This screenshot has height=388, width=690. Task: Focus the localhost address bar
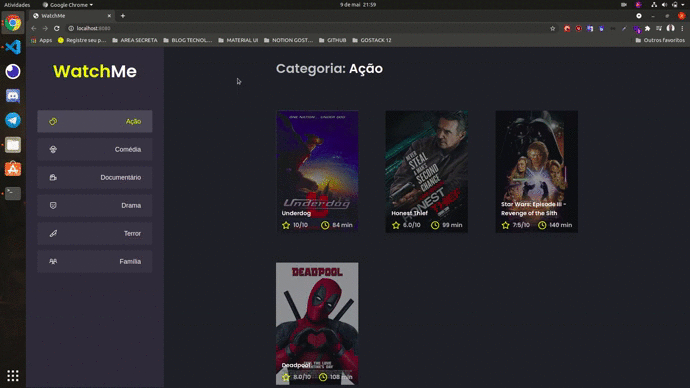(308, 28)
